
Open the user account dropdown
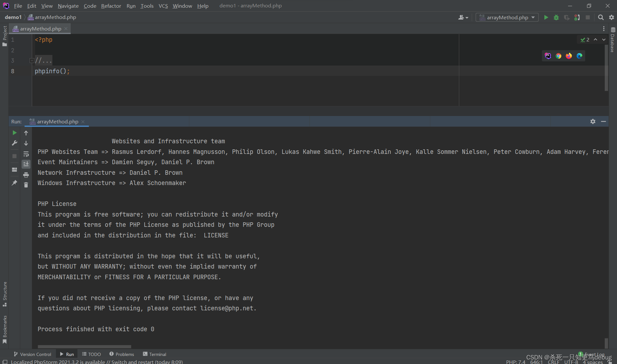tap(463, 17)
